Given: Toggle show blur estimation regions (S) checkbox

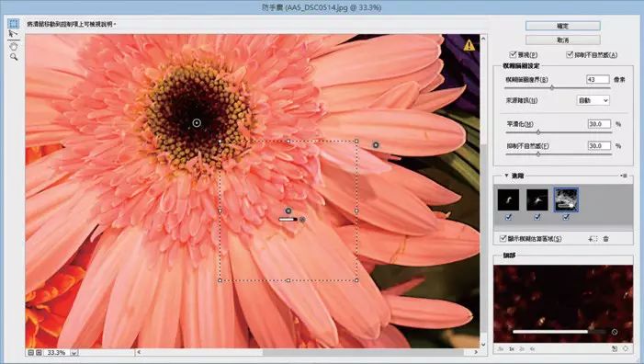Looking at the screenshot, I should pyautogui.click(x=503, y=238).
